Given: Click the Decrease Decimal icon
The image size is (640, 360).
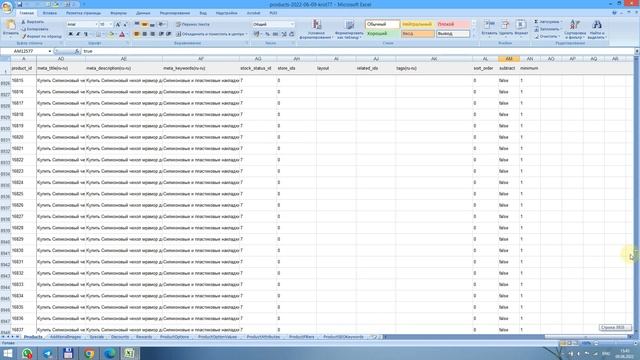Looking at the screenshot, I should point(291,34).
